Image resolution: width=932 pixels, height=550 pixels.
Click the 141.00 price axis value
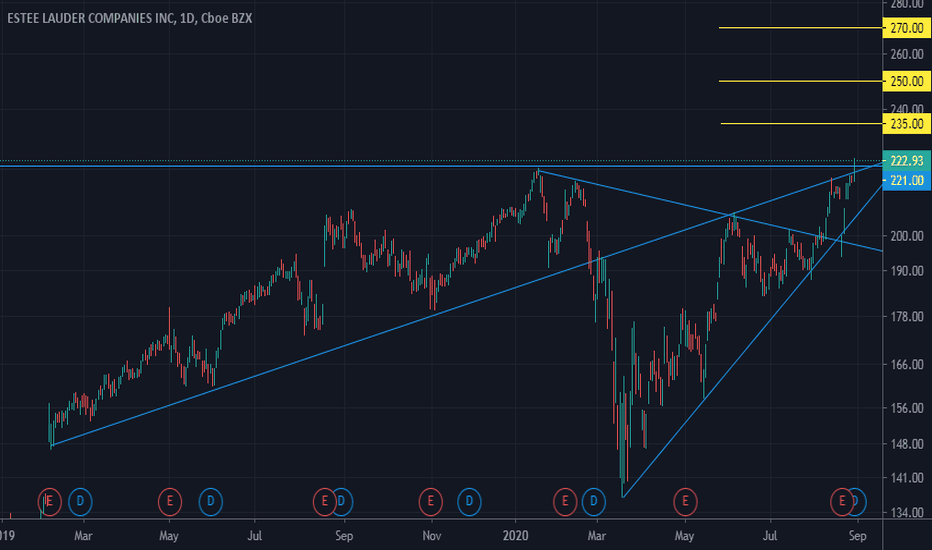pyautogui.click(x=906, y=477)
